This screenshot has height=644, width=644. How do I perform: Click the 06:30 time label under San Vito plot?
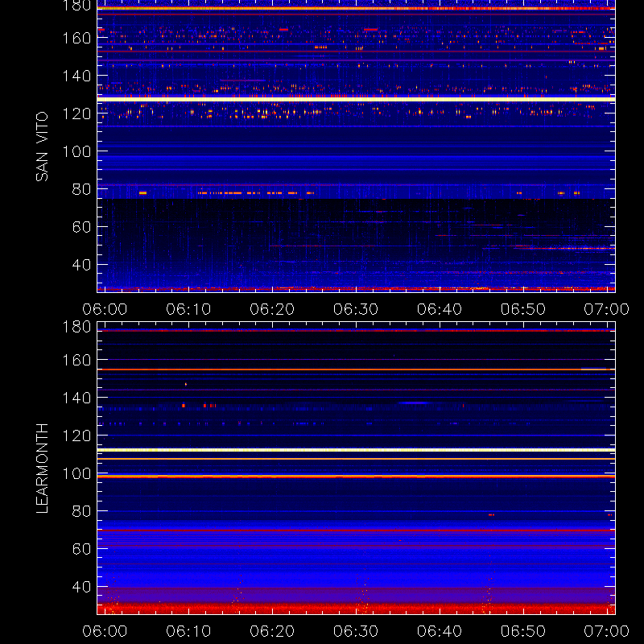coord(356,309)
